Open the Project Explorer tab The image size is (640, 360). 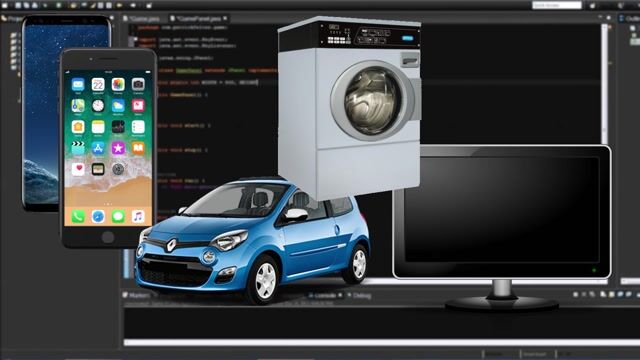pos(11,19)
